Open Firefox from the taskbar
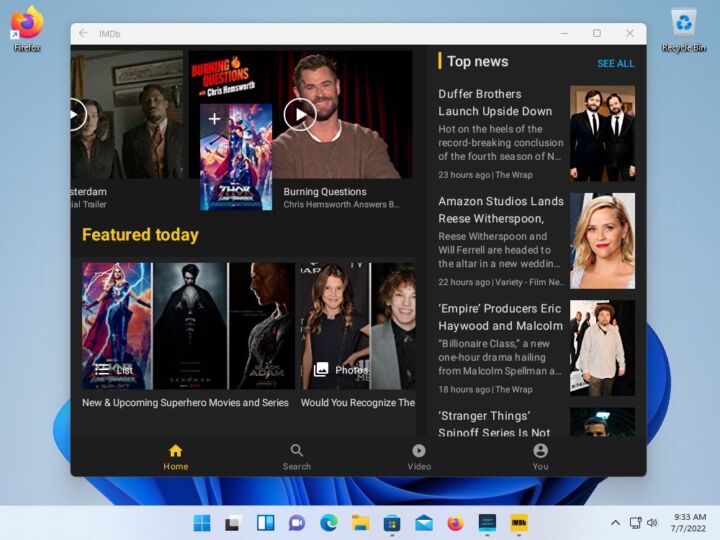 [456, 523]
